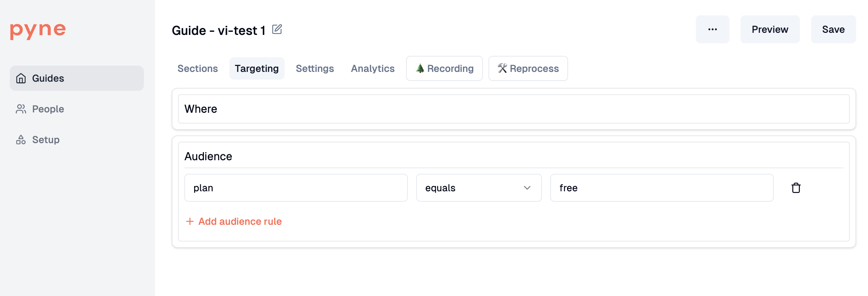
Task: Click the Guide - vi-test 1 title
Action: [219, 30]
